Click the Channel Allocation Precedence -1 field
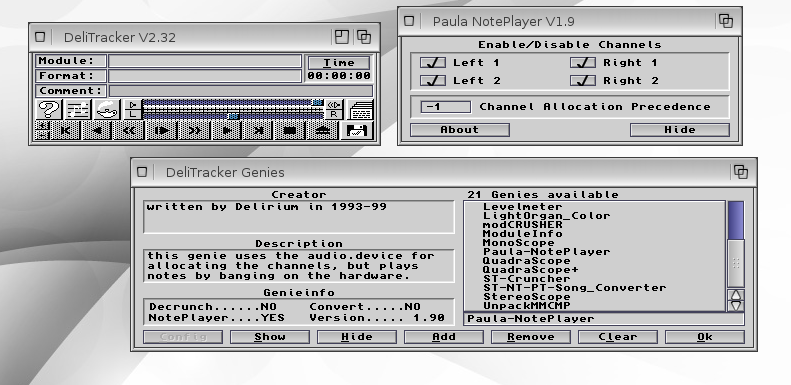 tap(445, 107)
